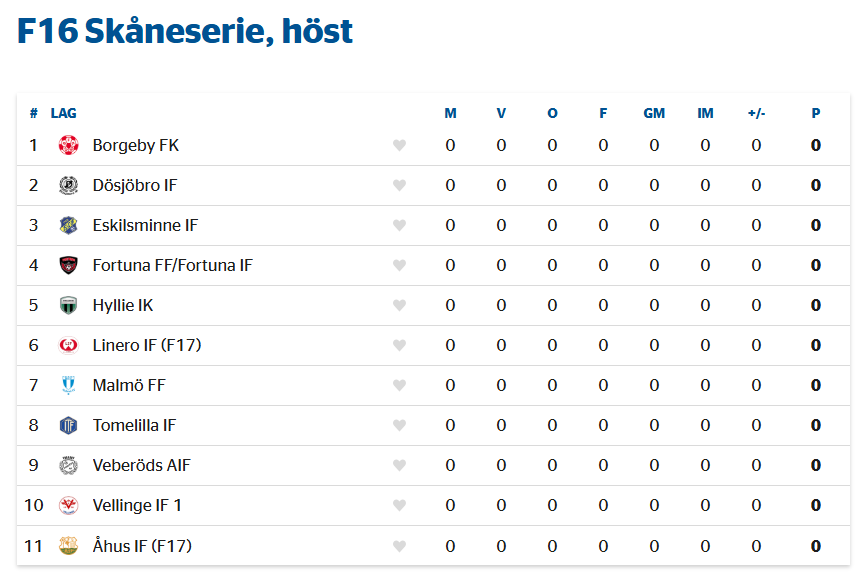This screenshot has width=867, height=580.
Task: Click the F16 Skåneserie, höst heading
Action: point(185,32)
